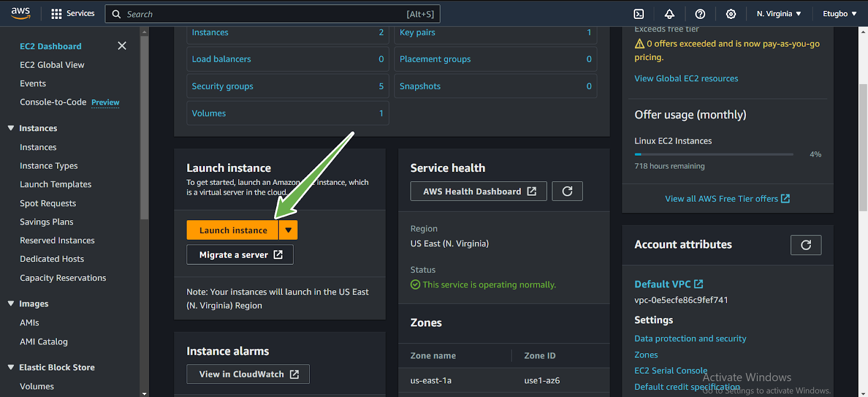Click the us-east-1a zone name

(431, 380)
